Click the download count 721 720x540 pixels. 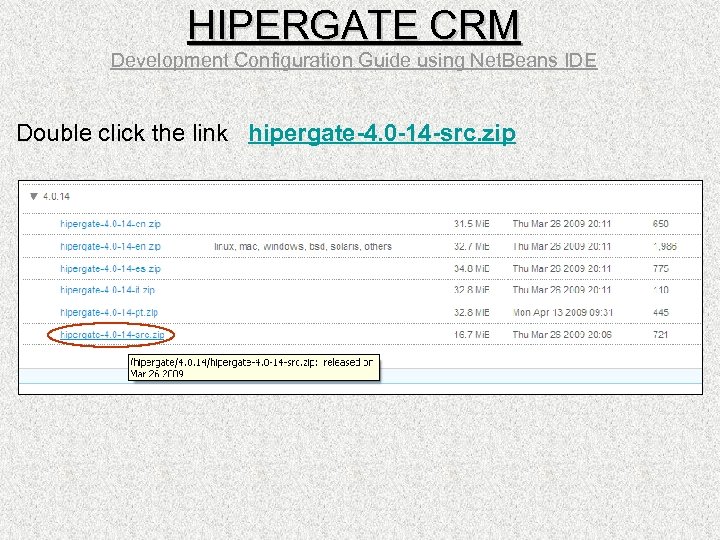tap(660, 335)
